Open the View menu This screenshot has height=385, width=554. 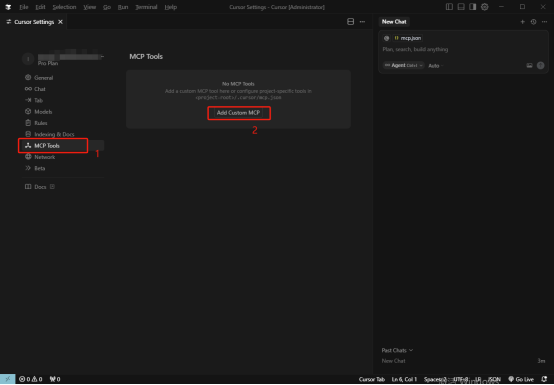(90, 7)
